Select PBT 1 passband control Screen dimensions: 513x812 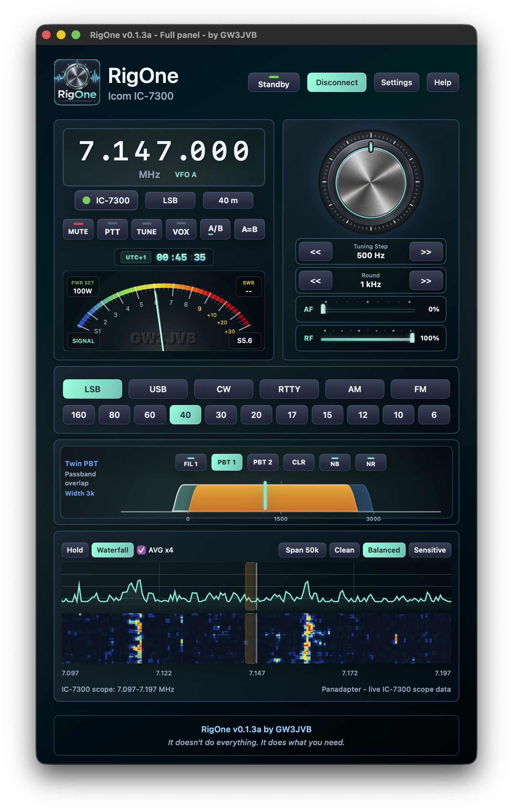(227, 462)
